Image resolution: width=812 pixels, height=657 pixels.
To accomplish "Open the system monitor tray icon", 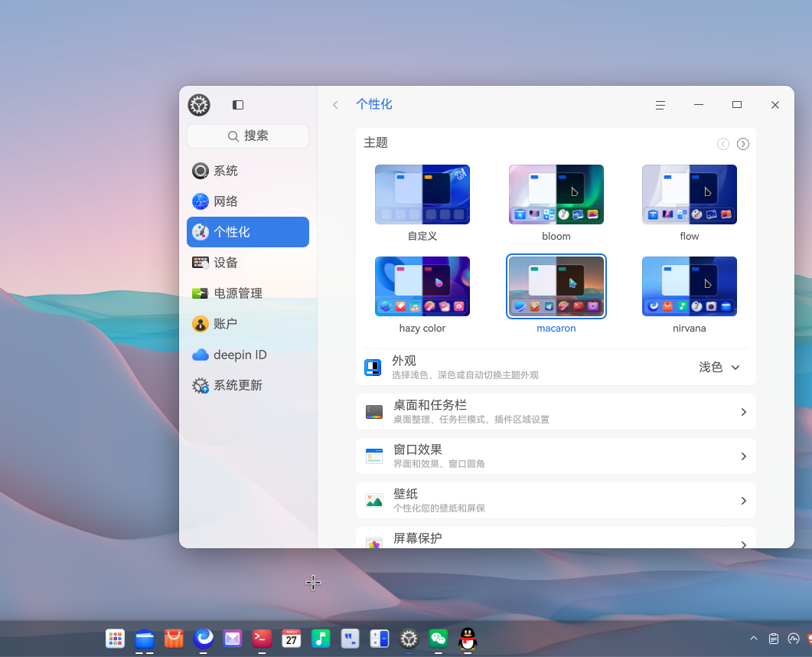I will (x=794, y=639).
